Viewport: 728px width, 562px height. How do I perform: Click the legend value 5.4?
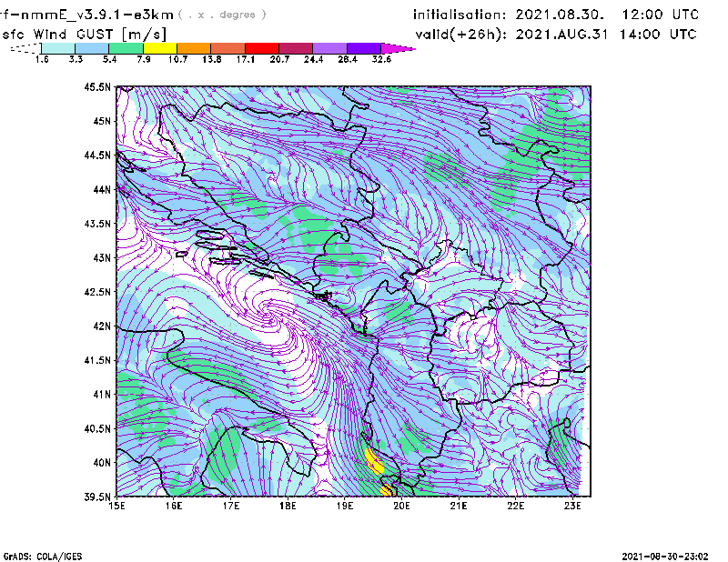click(109, 59)
